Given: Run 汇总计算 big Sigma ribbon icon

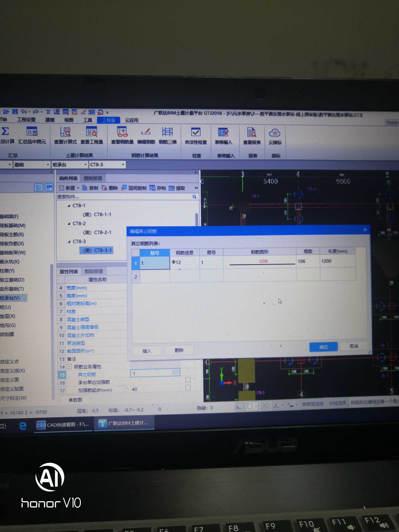Looking at the screenshot, I should 5,132.
